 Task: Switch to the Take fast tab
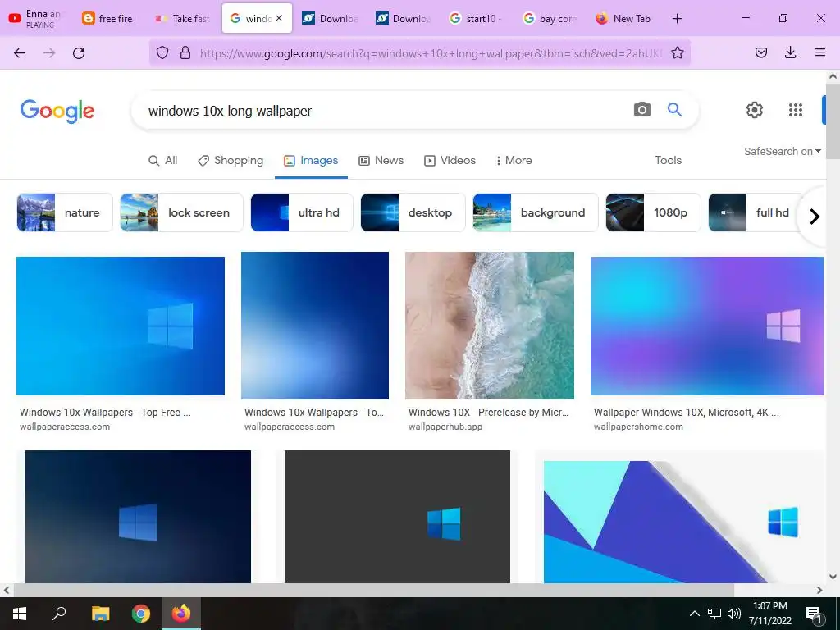tap(183, 18)
